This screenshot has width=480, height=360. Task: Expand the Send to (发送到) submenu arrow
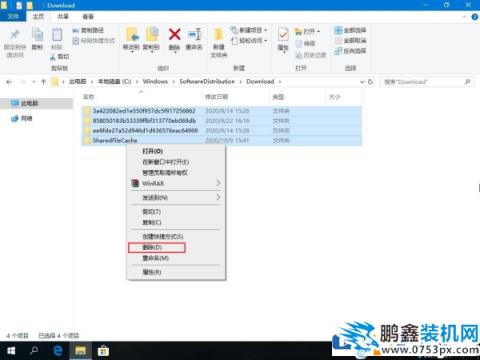(218, 197)
